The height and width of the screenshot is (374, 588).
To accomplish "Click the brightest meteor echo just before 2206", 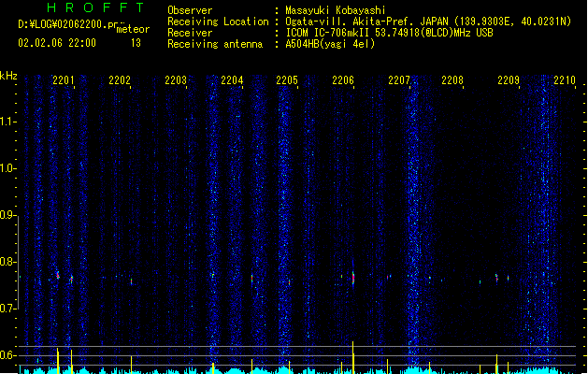I will 353,278.
